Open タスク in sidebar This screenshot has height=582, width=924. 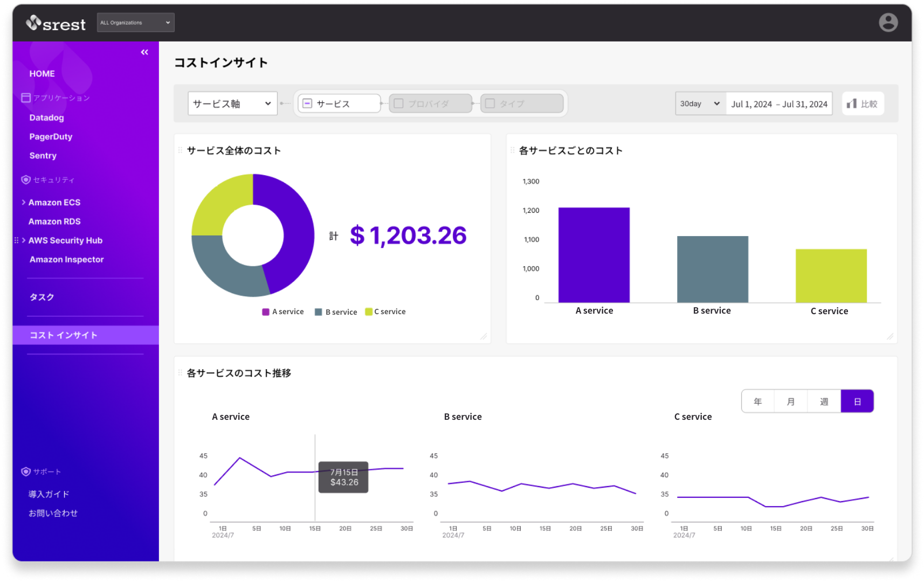[x=42, y=297]
